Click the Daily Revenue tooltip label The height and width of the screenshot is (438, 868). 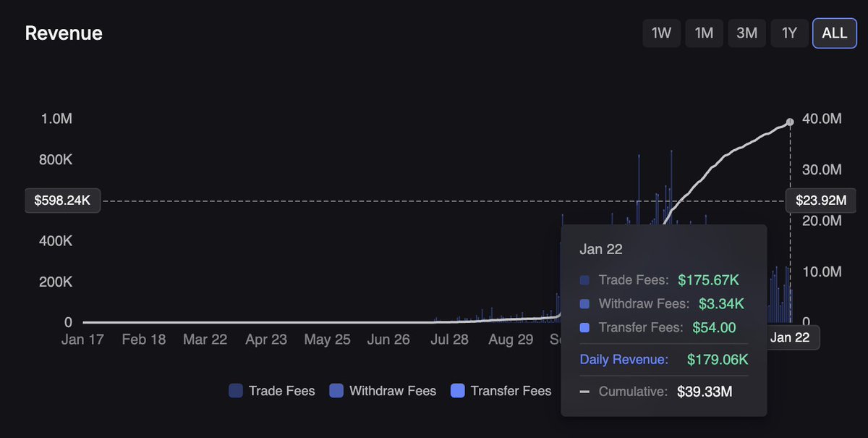(624, 359)
